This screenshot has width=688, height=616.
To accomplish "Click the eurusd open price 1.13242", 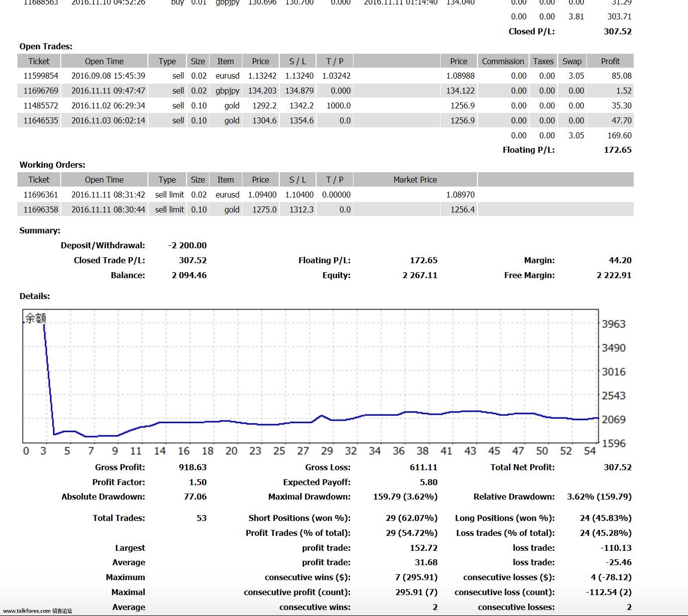I will click(x=262, y=76).
